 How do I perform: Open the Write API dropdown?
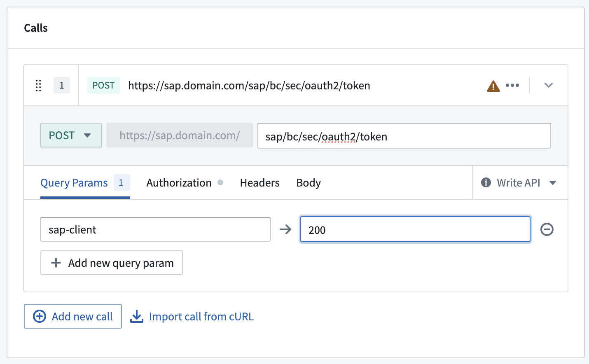[x=520, y=183]
